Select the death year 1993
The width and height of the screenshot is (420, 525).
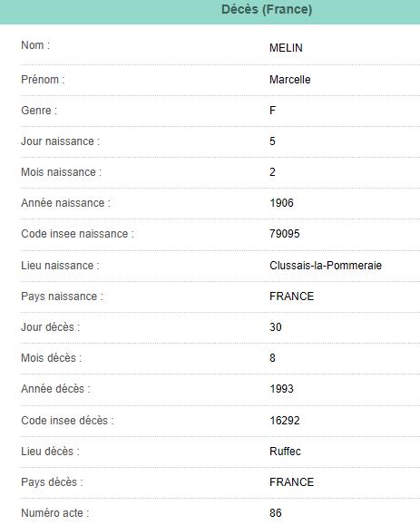(281, 389)
